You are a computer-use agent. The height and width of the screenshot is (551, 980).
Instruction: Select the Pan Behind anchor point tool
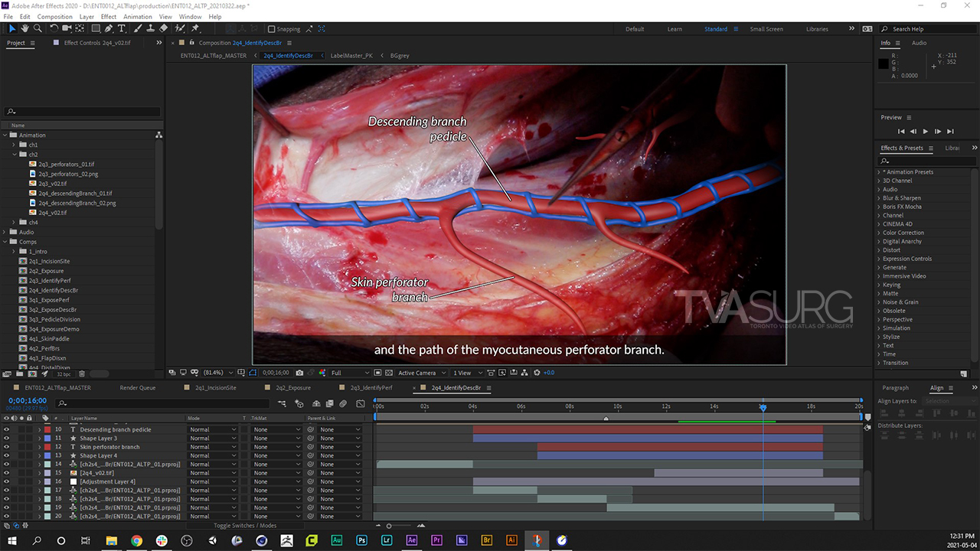(x=80, y=28)
